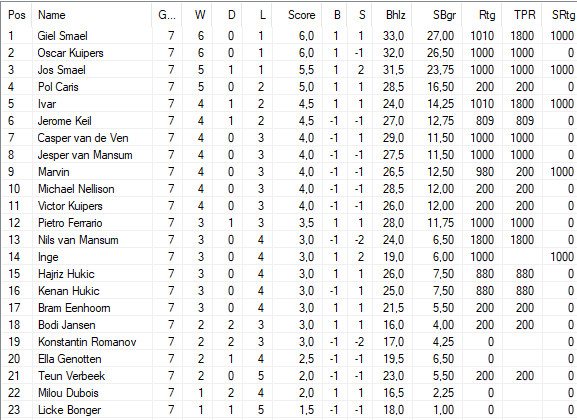Select player Pietro Ferrario
Screen dimensions: 577x420
(289, 223)
